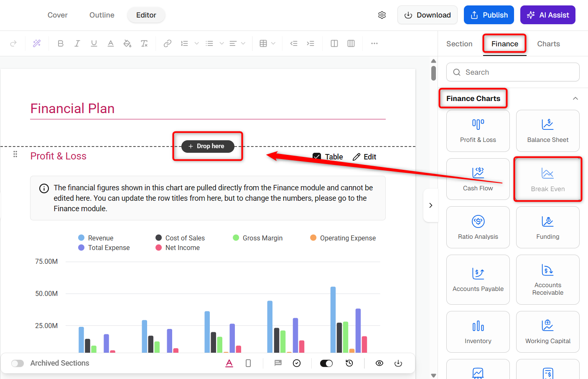
Task: Toggle bold formatting
Action: click(61, 43)
